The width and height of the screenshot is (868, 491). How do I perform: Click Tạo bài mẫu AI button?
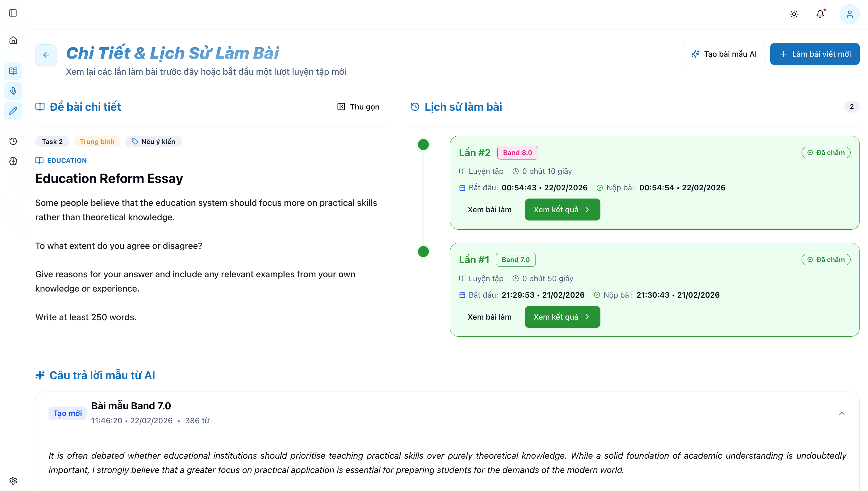pyautogui.click(x=724, y=54)
